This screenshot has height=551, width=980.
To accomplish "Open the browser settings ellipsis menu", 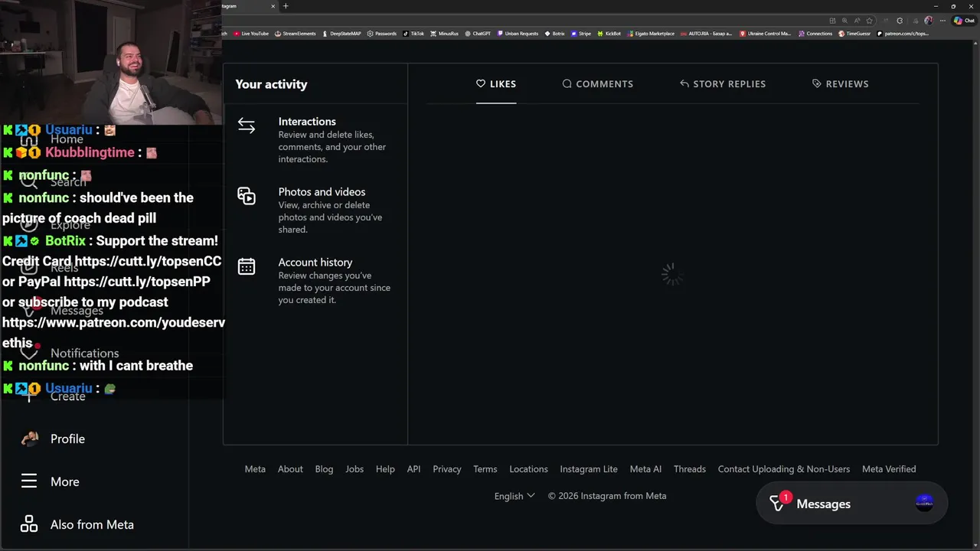I will 942,21.
